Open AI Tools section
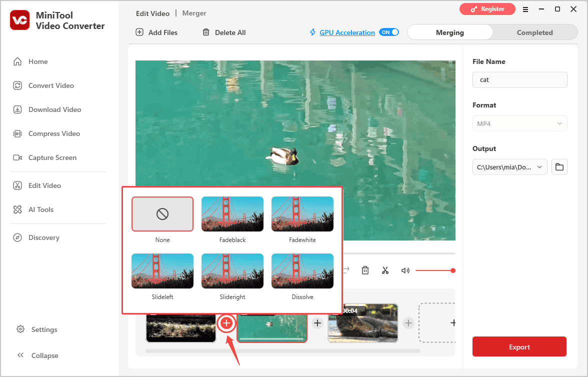 pyautogui.click(x=33, y=209)
